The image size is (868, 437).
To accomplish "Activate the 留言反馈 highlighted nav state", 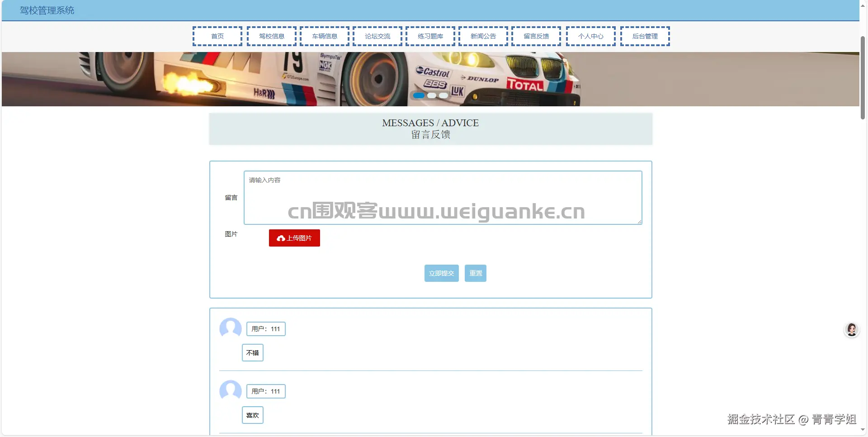I will 536,36.
